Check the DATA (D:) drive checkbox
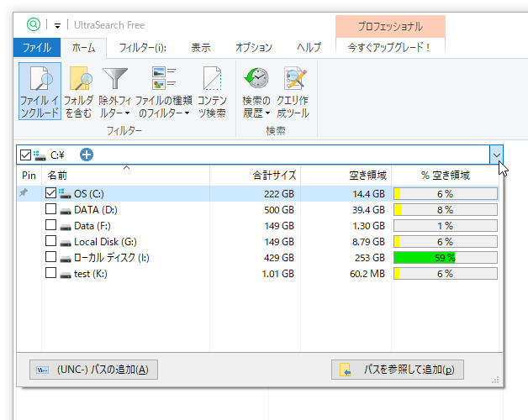The image size is (528, 420). pyautogui.click(x=50, y=209)
